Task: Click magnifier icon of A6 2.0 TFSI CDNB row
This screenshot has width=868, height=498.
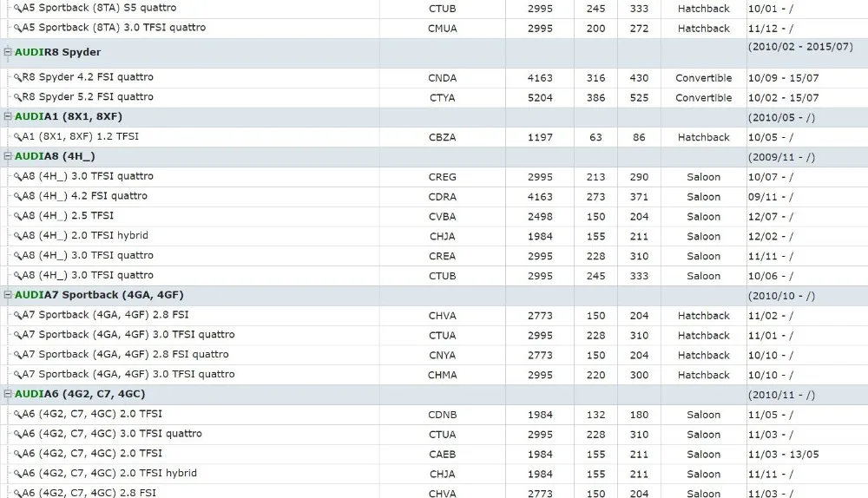Action: pos(17,415)
